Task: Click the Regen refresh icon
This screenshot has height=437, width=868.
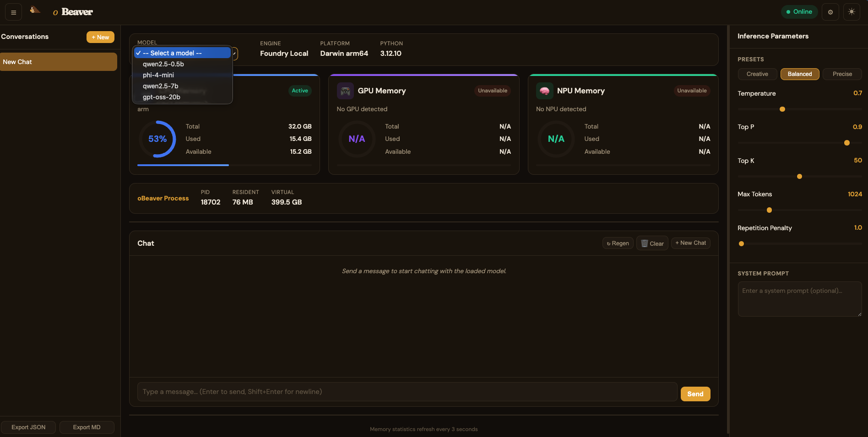Action: [x=609, y=243]
